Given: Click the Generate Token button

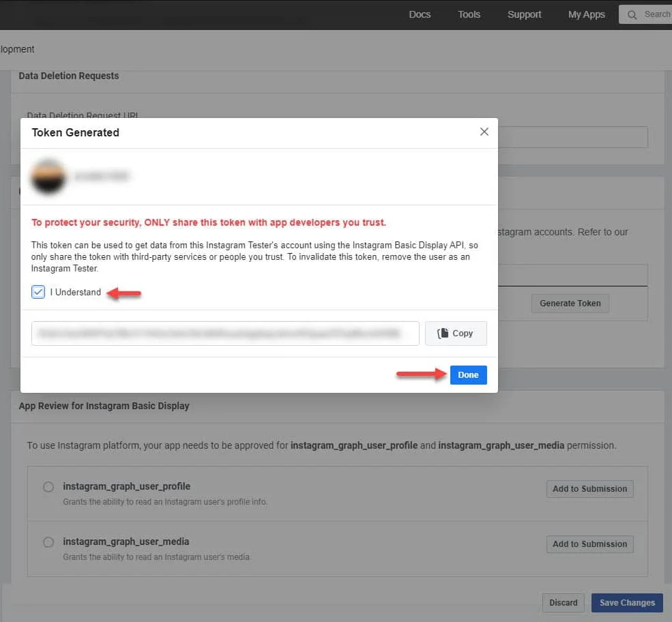Looking at the screenshot, I should point(570,303).
